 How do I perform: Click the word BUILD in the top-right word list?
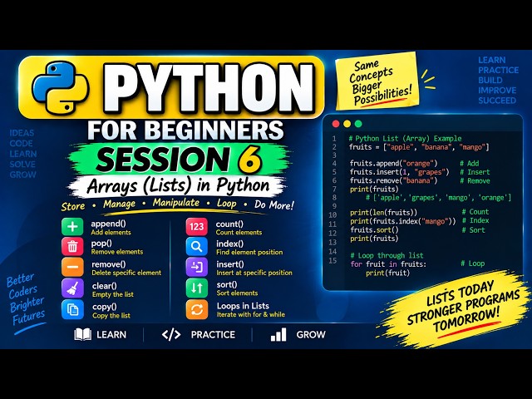[490, 80]
